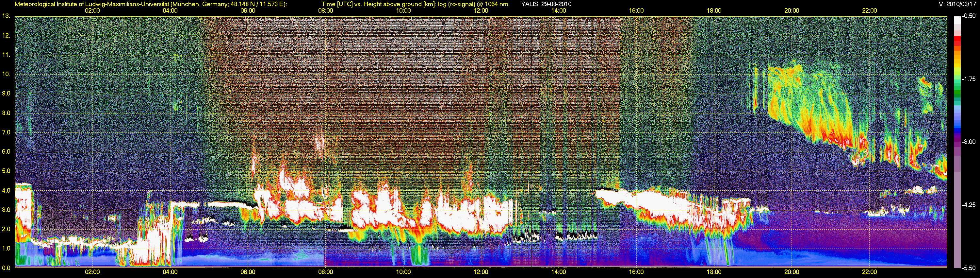
Task: Click the 12. km height axis label
Action: 6,35
